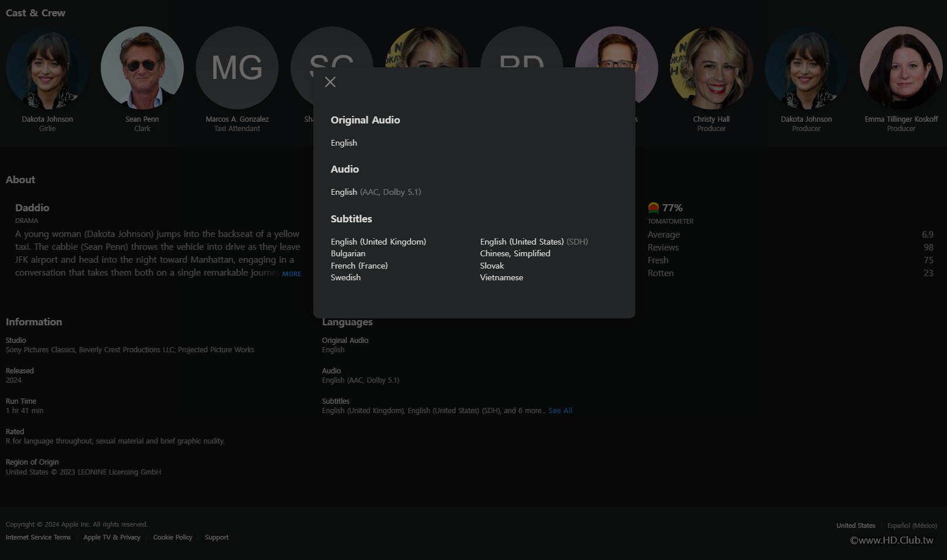Click the Reviews count 98

[929, 248]
